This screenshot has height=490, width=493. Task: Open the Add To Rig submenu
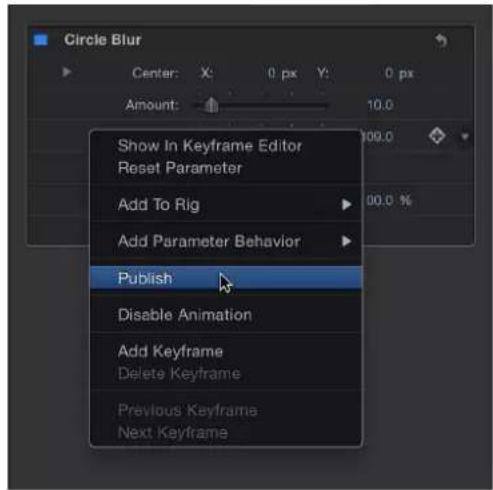[226, 204]
